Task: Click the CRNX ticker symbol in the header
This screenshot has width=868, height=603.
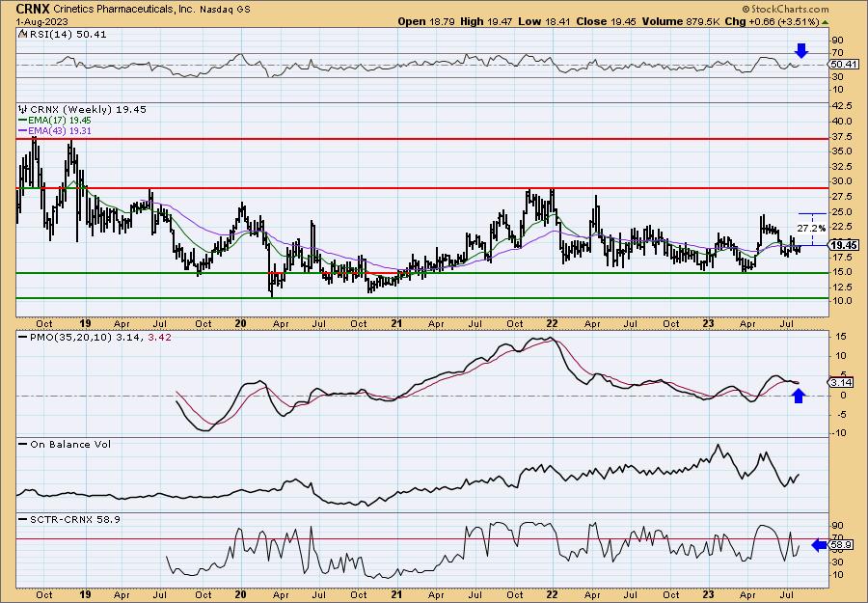Action: tap(33, 9)
